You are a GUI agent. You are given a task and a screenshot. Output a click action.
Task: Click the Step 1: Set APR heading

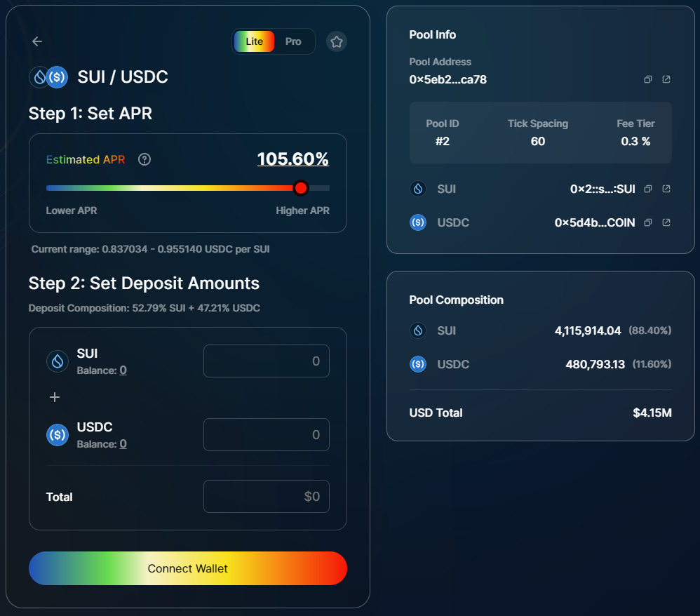[x=90, y=114]
